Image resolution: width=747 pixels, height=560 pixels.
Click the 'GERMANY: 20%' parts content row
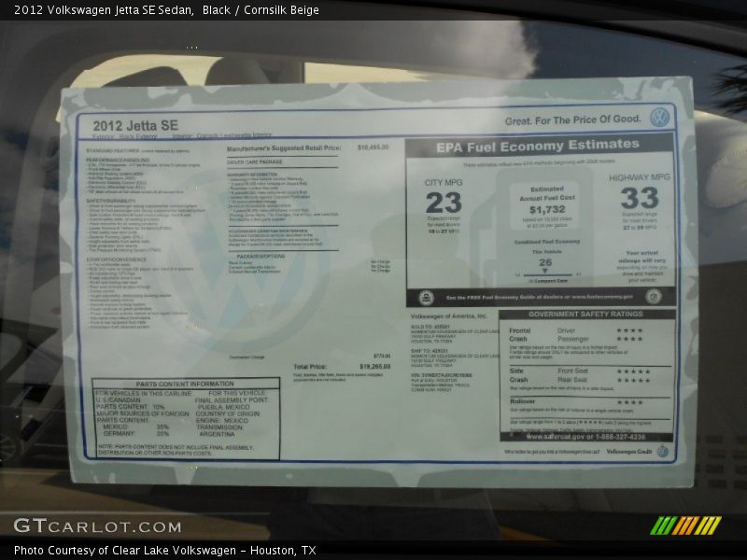[135, 434]
